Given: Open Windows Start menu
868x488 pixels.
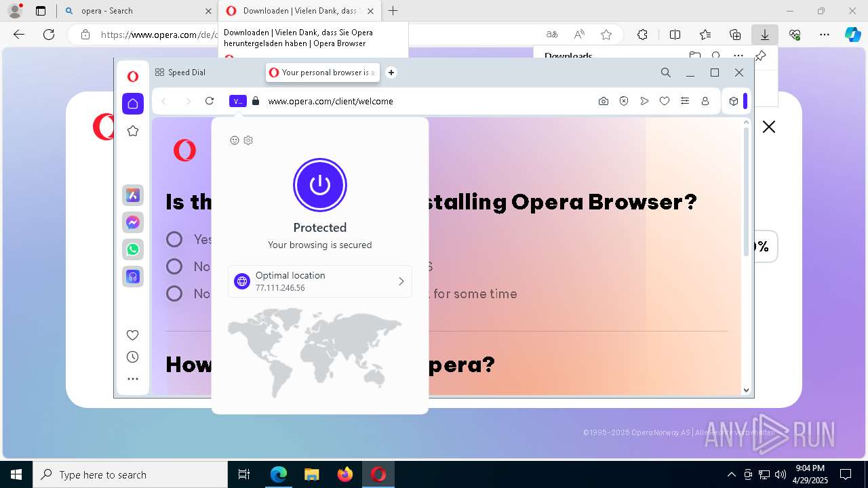Looking at the screenshot, I should [16, 474].
